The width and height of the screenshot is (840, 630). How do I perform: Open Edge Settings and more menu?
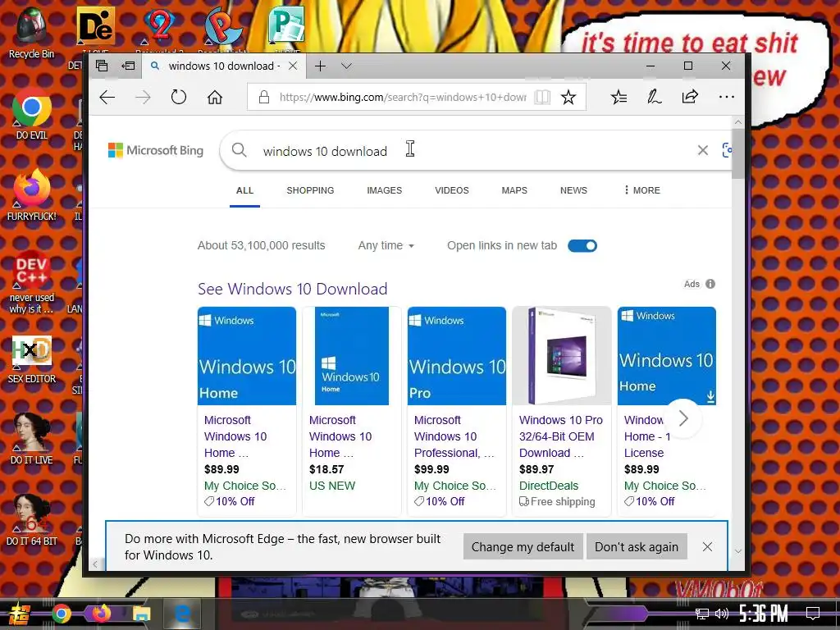click(x=727, y=97)
